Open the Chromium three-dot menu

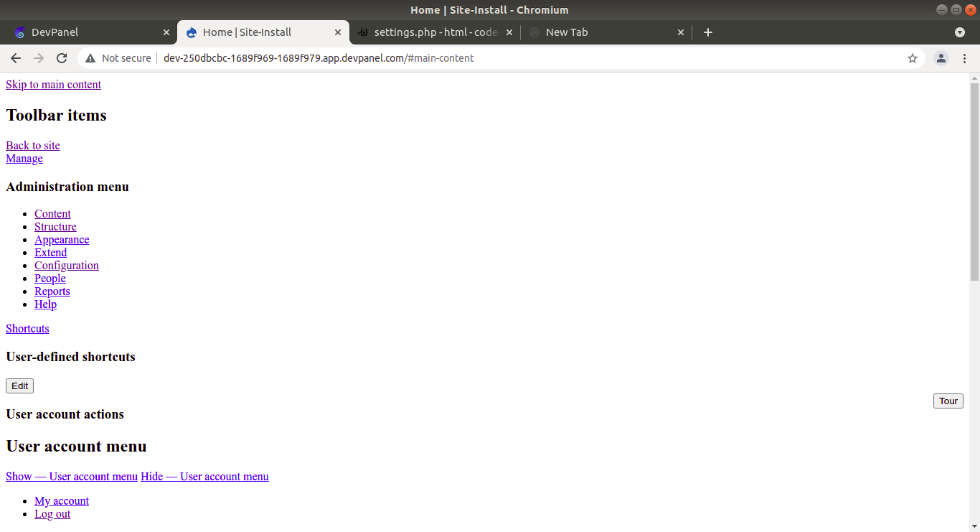[965, 58]
